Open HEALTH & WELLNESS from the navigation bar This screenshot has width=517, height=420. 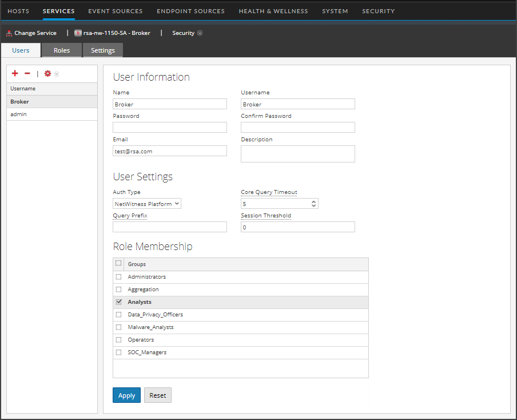click(273, 10)
